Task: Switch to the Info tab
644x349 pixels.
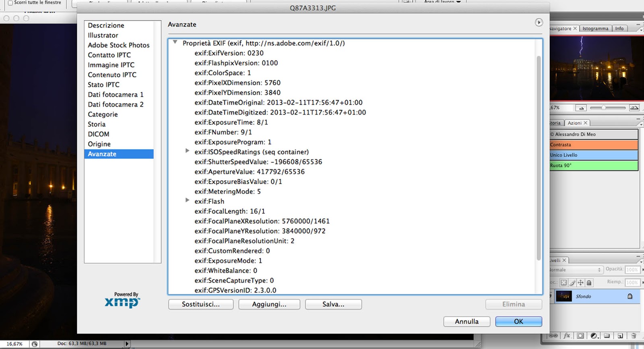Action: tap(619, 29)
